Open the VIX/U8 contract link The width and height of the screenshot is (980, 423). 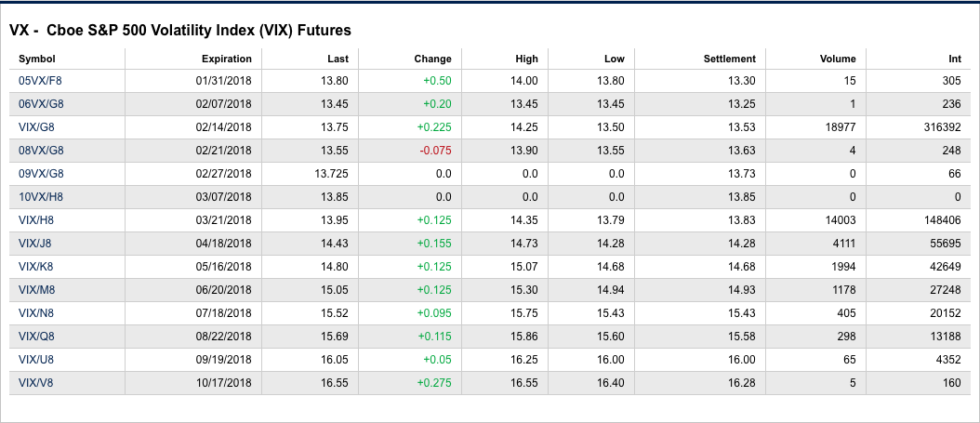(x=35, y=360)
